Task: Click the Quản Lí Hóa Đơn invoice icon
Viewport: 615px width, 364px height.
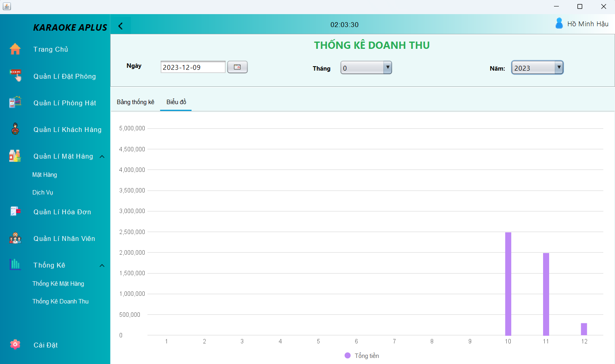Action: [x=15, y=211]
